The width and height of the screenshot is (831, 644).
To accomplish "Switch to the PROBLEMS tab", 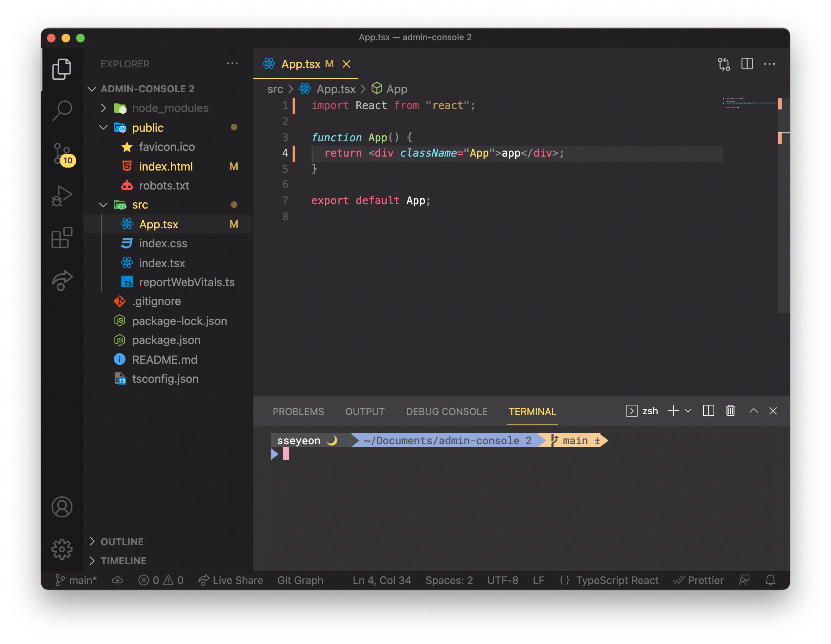I will [298, 411].
